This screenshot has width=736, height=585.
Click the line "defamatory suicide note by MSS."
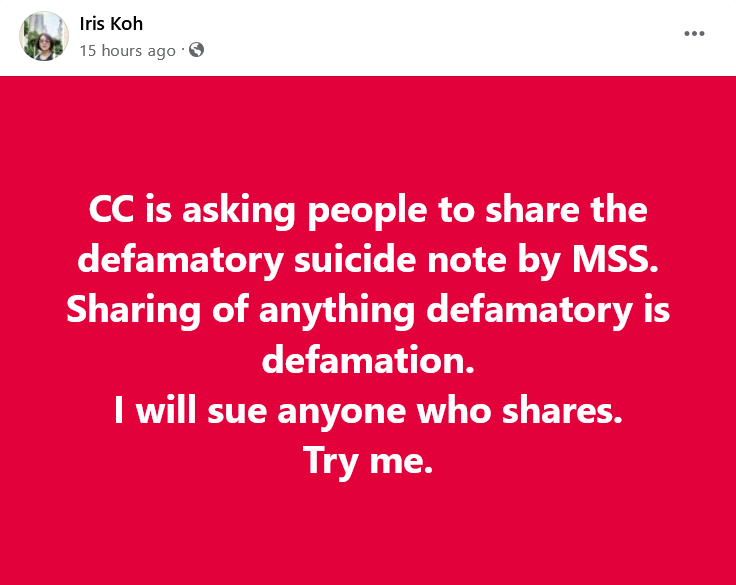coord(368,260)
